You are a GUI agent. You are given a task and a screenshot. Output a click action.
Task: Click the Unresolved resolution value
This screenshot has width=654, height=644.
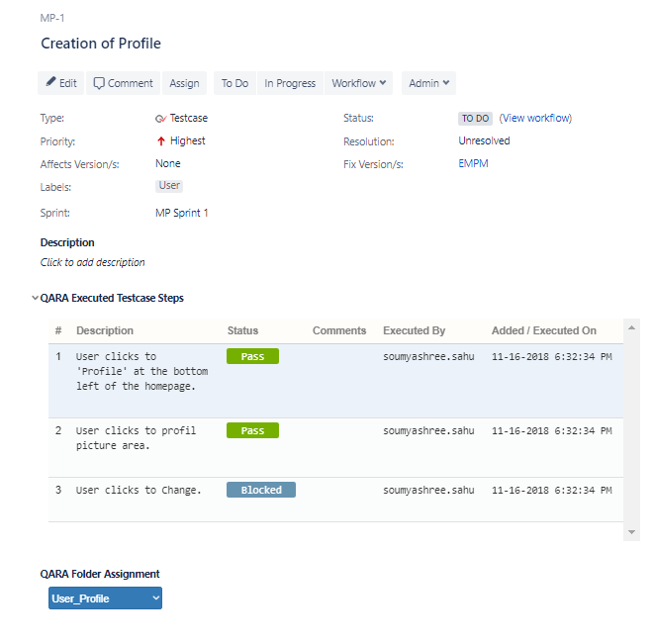[x=484, y=141]
